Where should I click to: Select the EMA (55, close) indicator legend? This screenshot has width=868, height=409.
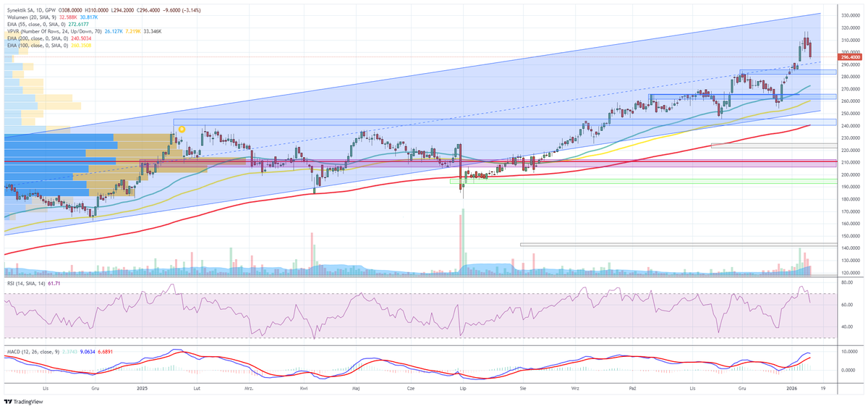point(38,25)
